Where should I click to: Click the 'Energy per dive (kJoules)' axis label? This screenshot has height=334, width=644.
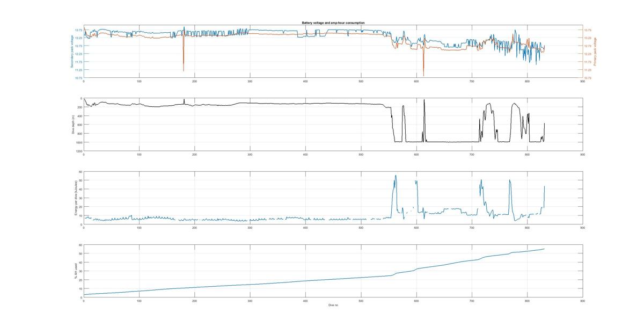pos(76,198)
